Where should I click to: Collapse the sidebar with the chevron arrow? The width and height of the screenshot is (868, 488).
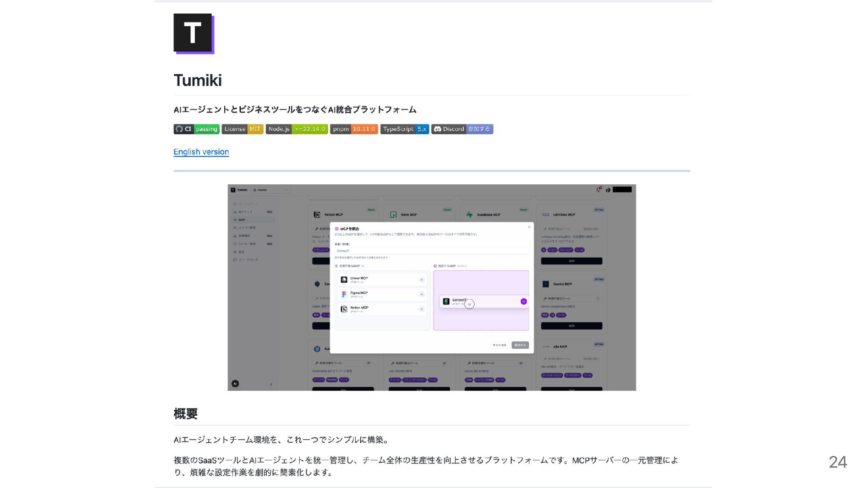271,384
